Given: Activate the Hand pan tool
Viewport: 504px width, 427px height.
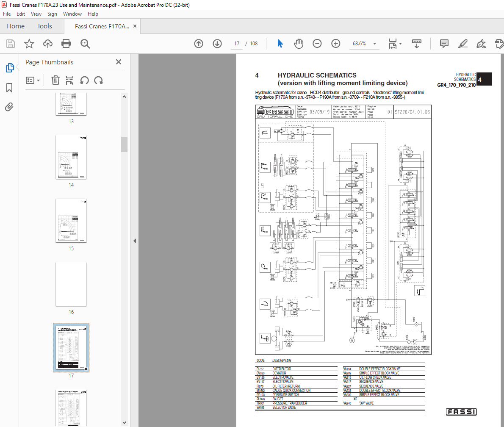Looking at the screenshot, I should pyautogui.click(x=299, y=44).
